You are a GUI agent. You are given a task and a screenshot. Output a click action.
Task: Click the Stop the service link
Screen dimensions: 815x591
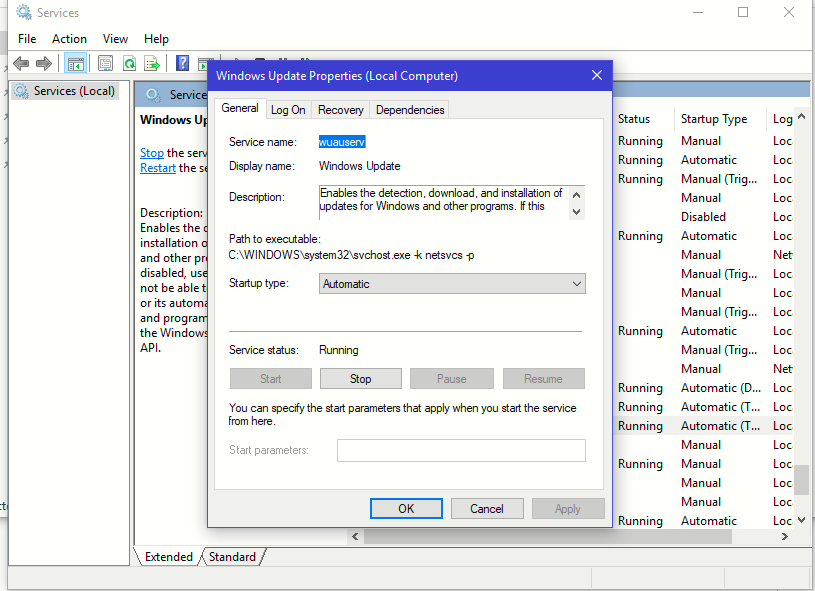tap(152, 153)
